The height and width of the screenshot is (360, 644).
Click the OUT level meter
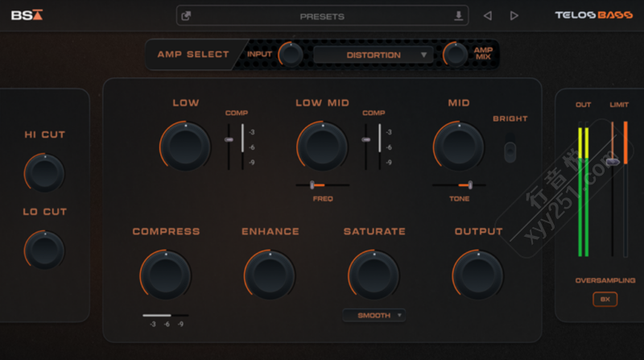pos(583,189)
